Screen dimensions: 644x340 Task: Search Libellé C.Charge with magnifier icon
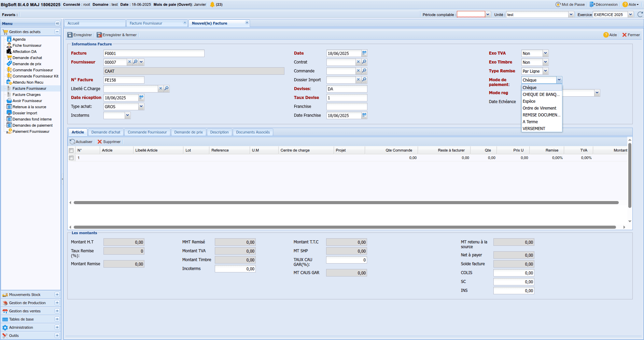(167, 88)
